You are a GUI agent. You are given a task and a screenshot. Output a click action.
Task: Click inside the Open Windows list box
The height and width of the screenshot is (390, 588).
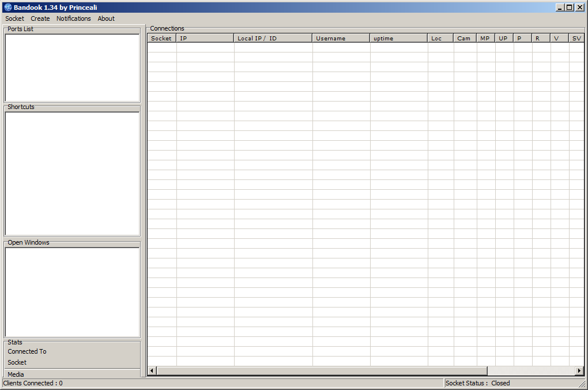pos(72,292)
